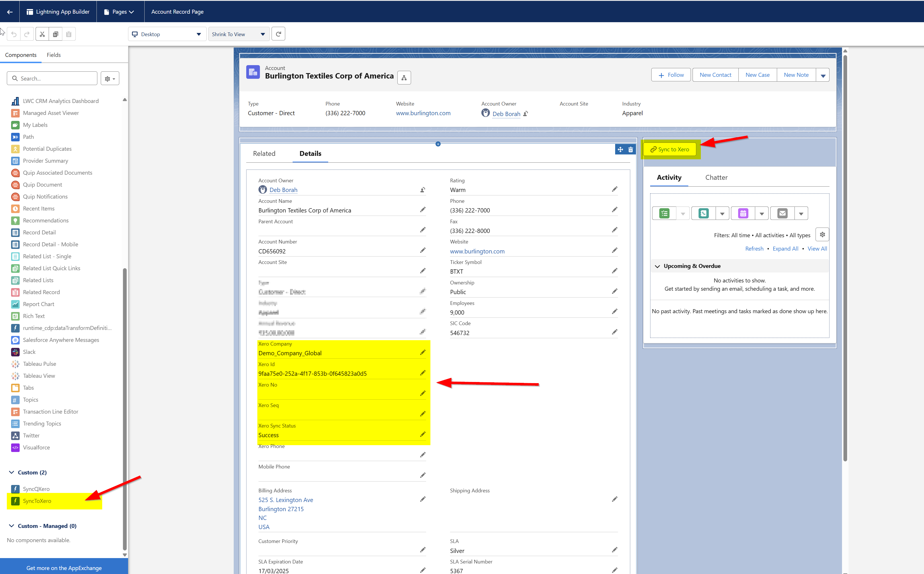This screenshot has width=924, height=574.
Task: Select the Quip Document component
Action: tap(42, 185)
